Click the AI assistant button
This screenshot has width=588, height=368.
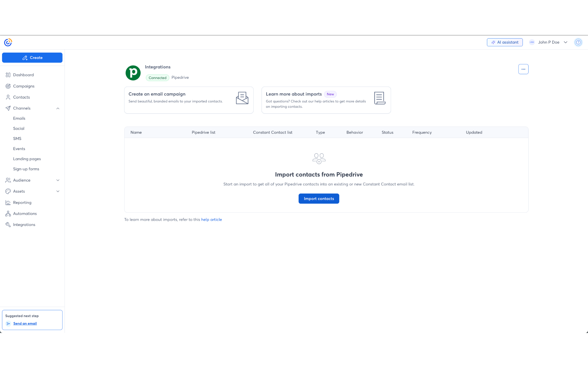click(x=505, y=42)
